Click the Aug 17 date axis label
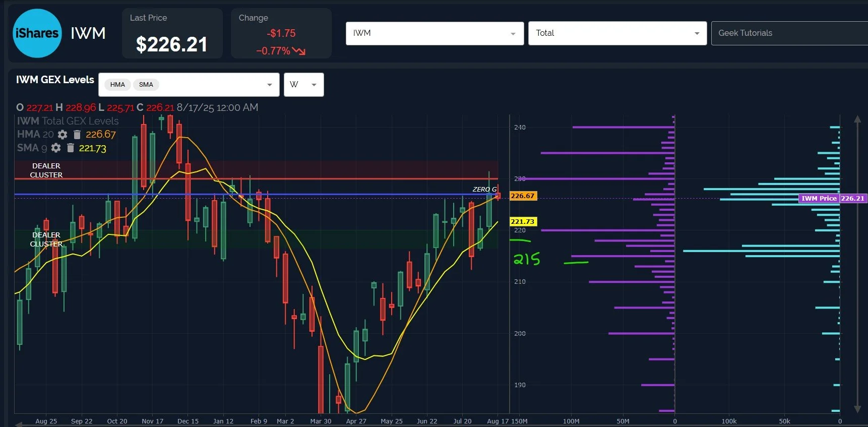 click(x=498, y=421)
